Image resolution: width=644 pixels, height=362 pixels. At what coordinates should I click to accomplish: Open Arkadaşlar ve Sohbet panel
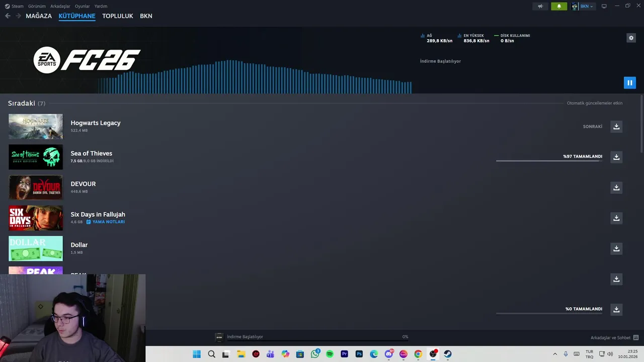click(x=614, y=338)
